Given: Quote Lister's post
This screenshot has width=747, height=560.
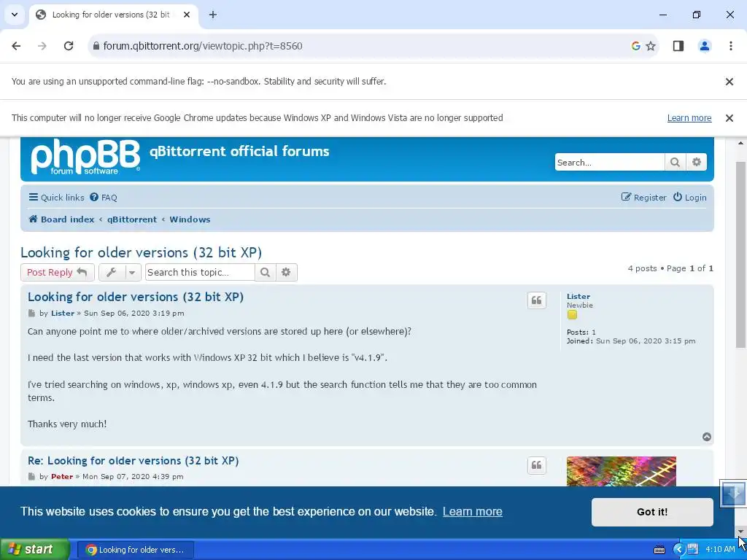Looking at the screenshot, I should tap(536, 300).
